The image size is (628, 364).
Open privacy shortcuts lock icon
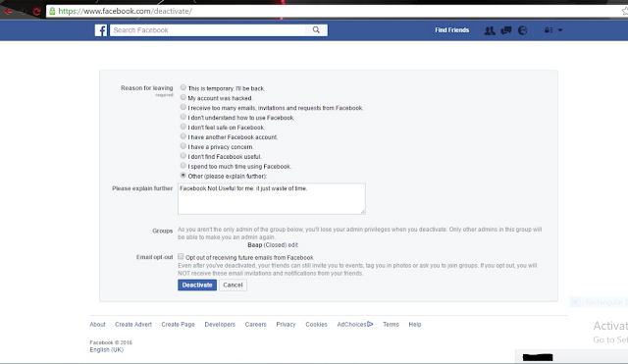548,30
